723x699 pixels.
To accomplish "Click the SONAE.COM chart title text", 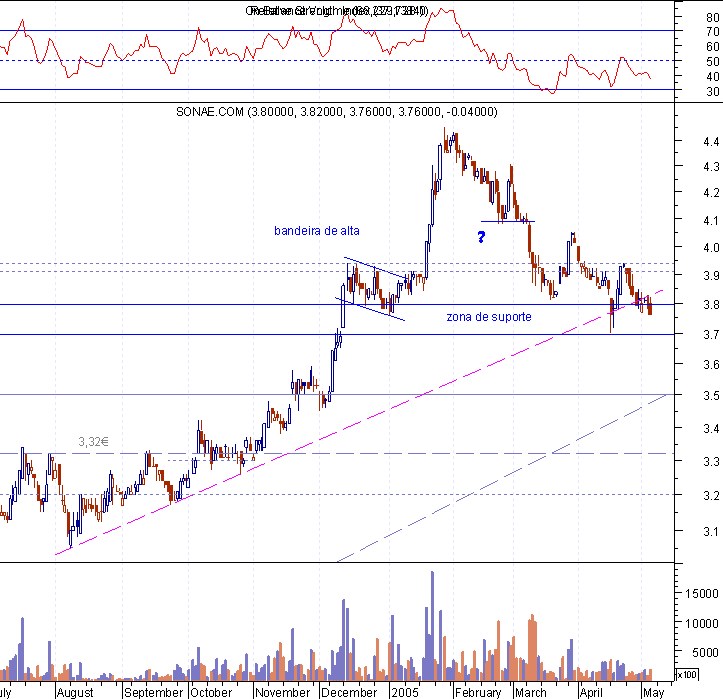I will 337,112.
